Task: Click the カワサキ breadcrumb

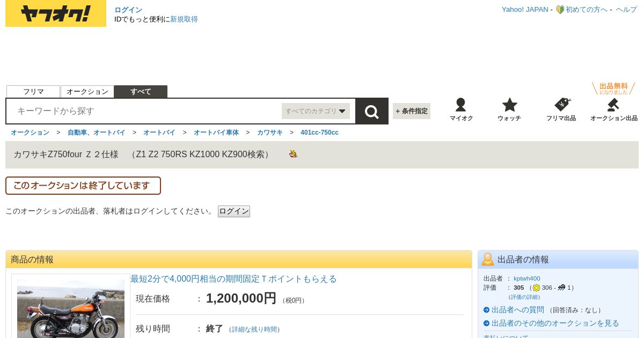Action: (x=270, y=133)
